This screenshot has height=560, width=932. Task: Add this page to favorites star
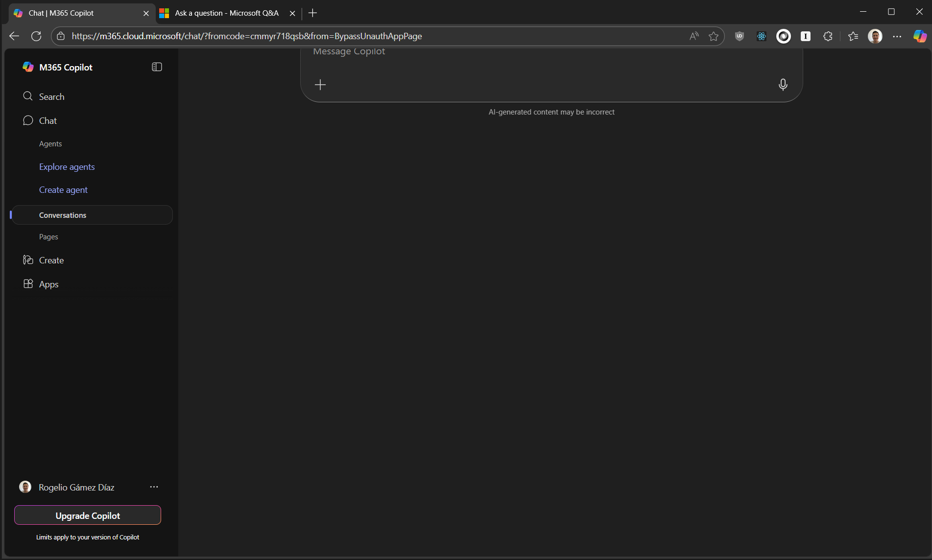[714, 36]
